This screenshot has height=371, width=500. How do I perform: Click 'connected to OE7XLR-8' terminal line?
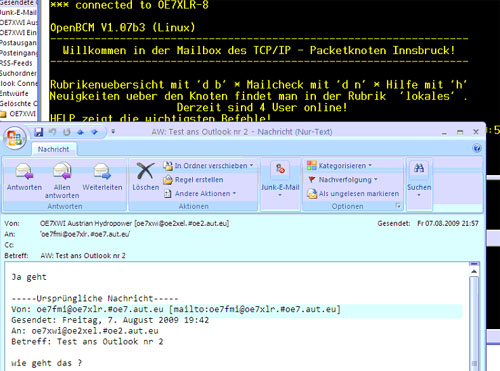[x=129, y=5]
